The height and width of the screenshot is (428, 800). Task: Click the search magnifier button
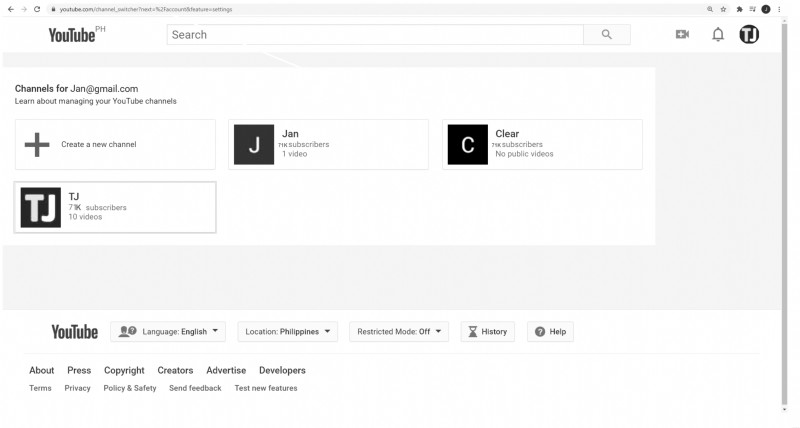click(x=607, y=35)
